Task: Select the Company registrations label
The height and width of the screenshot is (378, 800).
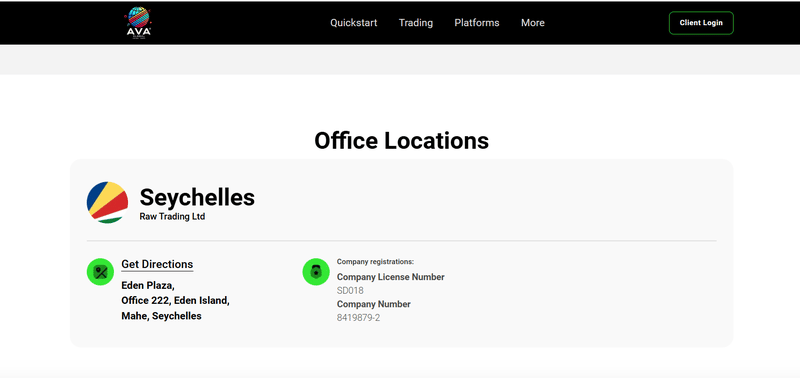Action: coord(375,262)
